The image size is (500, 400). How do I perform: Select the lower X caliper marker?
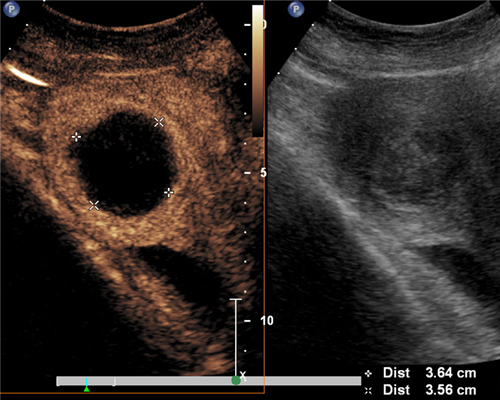[94, 205]
